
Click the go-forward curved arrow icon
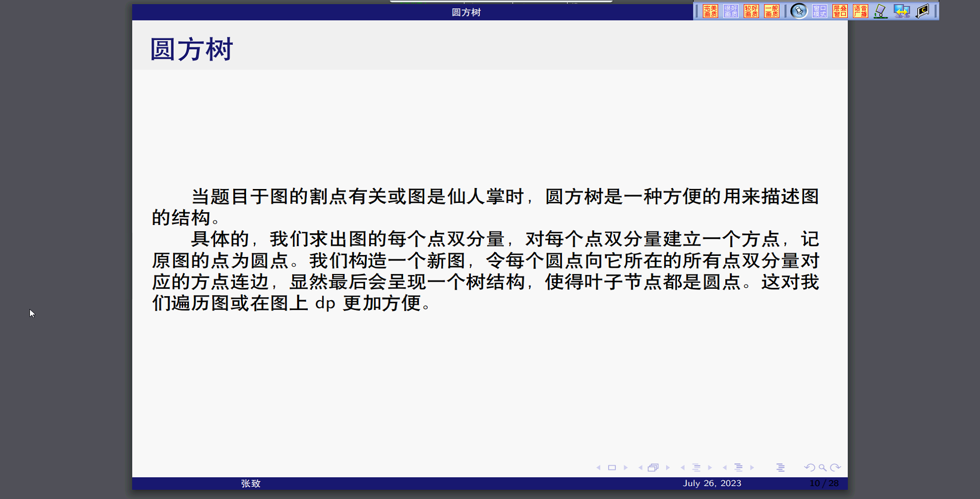pos(835,468)
